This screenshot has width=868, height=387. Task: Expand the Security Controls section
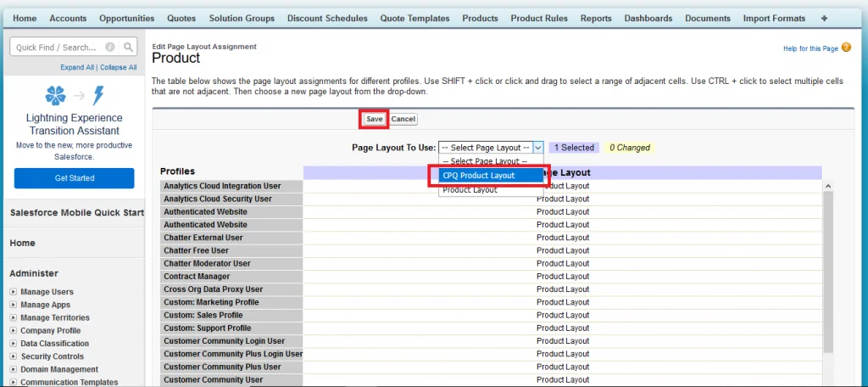click(14, 356)
